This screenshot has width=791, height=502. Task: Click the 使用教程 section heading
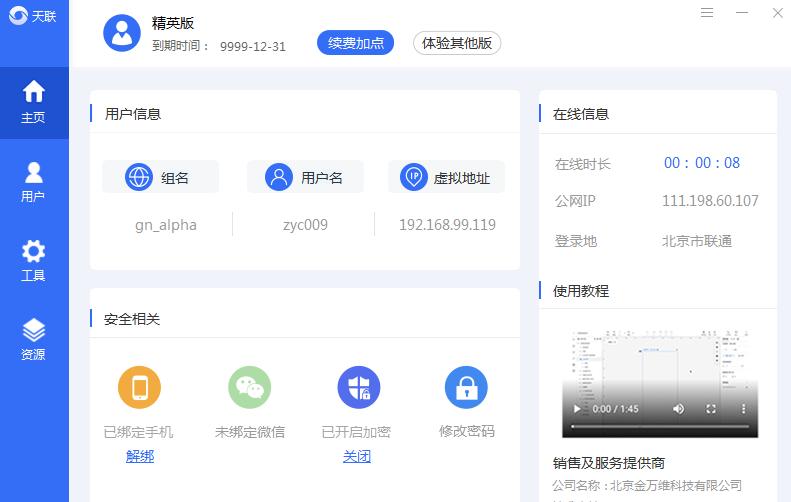tap(581, 291)
